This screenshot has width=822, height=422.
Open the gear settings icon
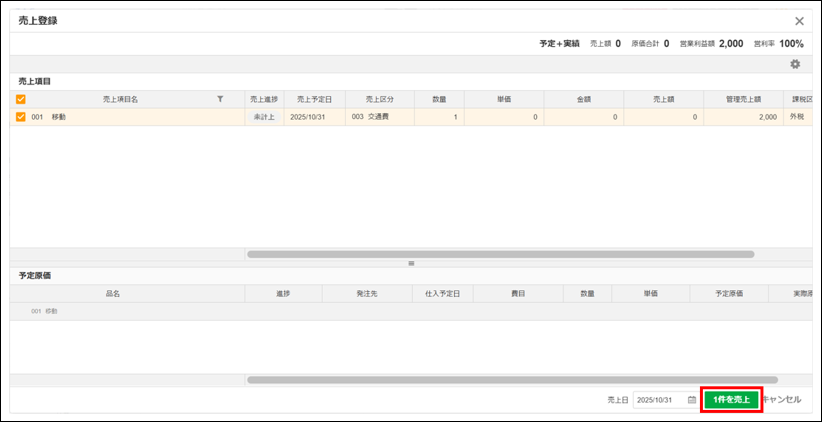click(x=795, y=64)
